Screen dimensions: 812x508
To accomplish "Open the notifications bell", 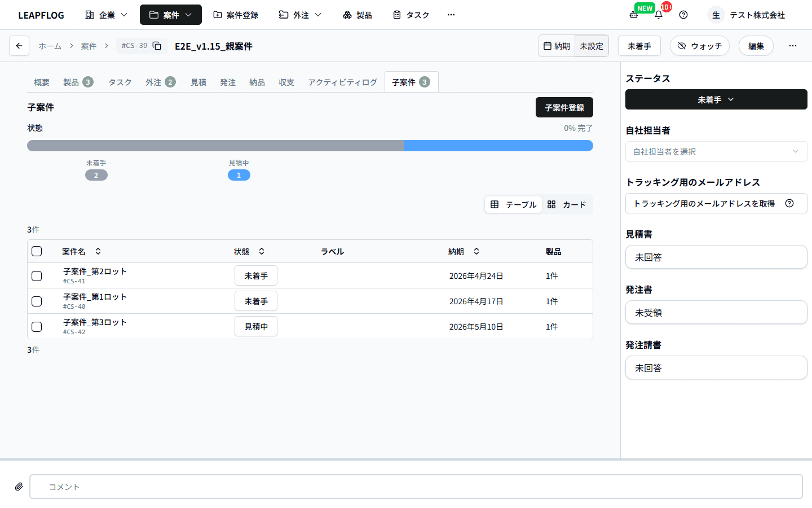I will tap(658, 15).
